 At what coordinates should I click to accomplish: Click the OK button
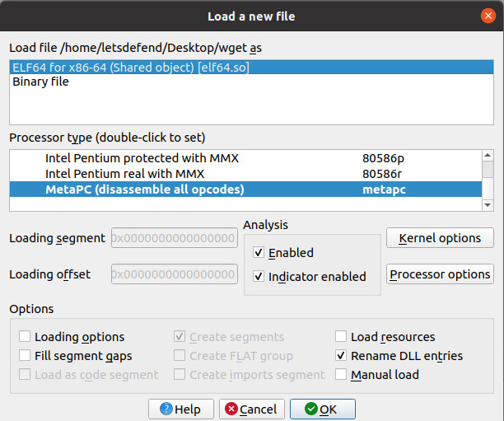click(322, 409)
